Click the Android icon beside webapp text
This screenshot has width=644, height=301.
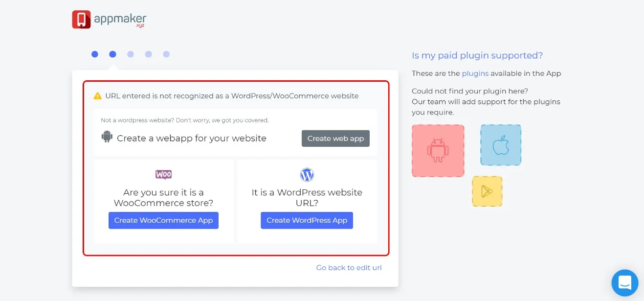tap(107, 137)
